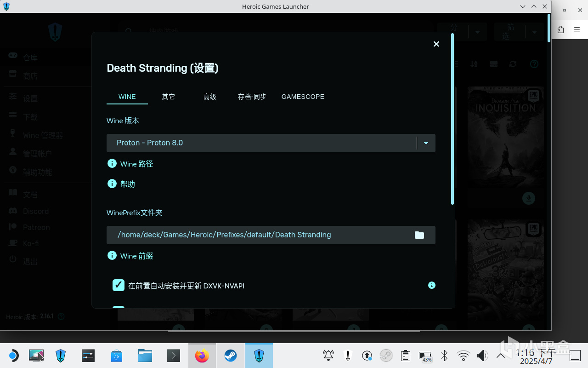This screenshot has width=588, height=368.
Task: Open Firefox extensions puzzle icon
Action: coord(560,29)
